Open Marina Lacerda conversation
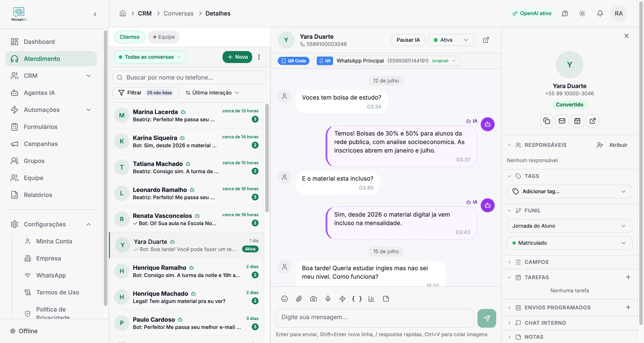 tap(187, 115)
